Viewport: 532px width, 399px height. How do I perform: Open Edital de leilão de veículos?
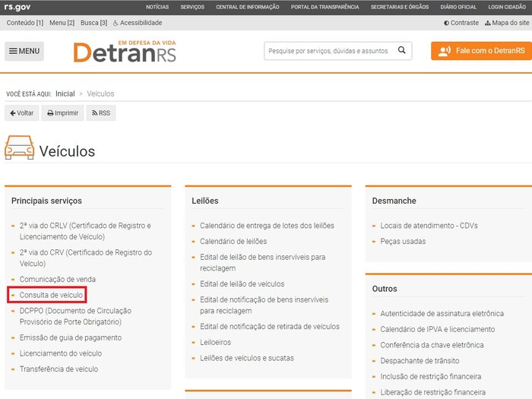pos(242,284)
